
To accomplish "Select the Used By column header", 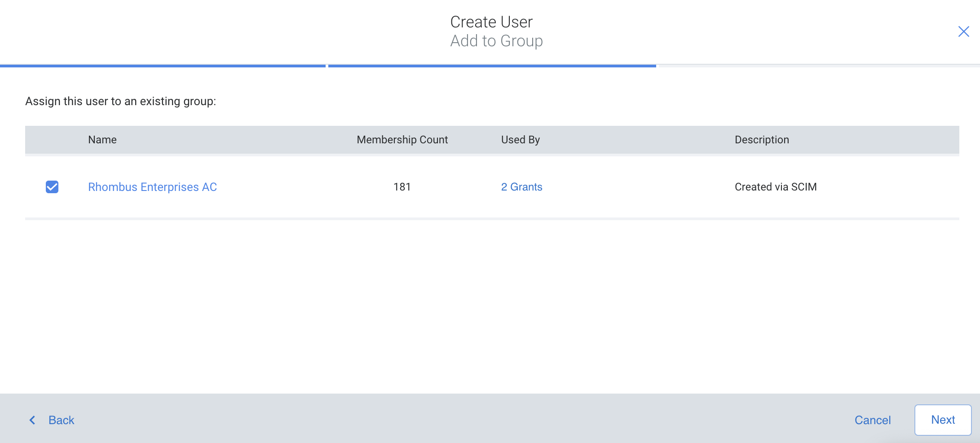I will coord(520,139).
